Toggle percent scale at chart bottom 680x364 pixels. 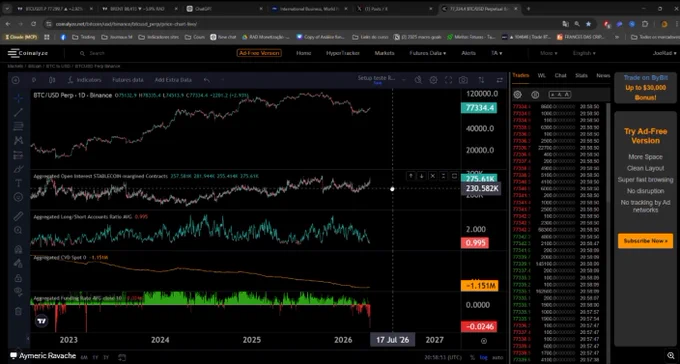tap(472, 357)
